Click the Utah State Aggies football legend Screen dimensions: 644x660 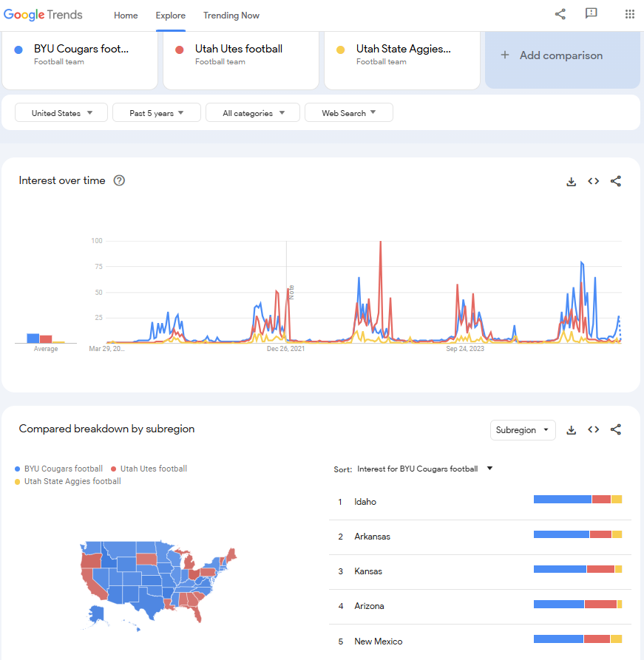68,481
